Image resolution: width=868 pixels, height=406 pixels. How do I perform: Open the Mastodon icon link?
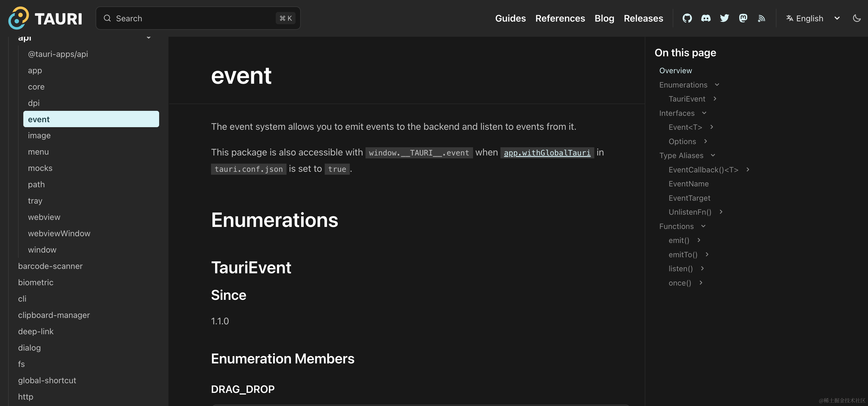743,18
